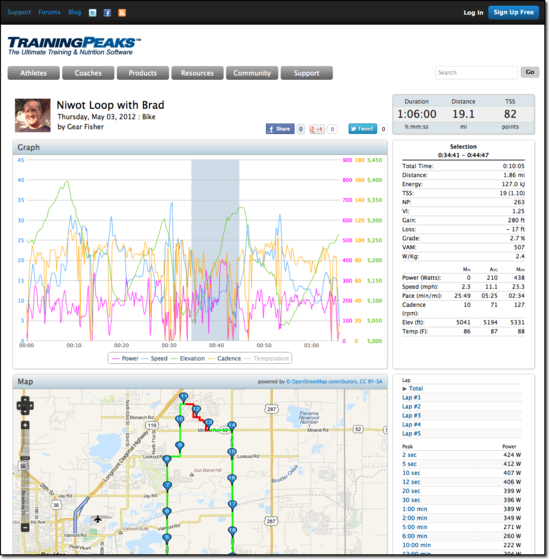
Task: Select the 10:00 min peak power
Action: (x=416, y=545)
